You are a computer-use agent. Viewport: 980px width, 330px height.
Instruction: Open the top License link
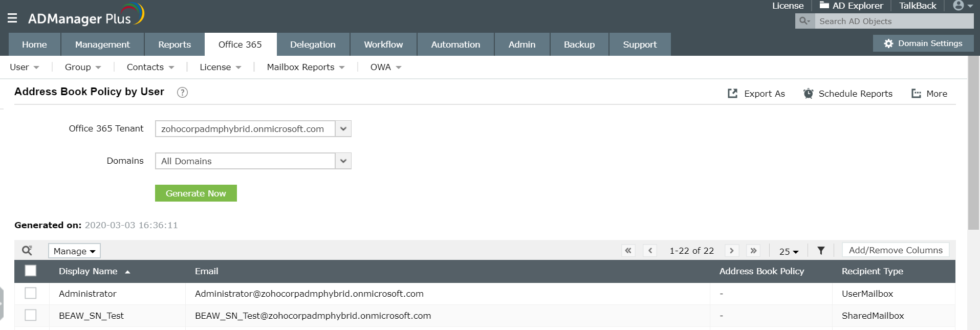coord(788,6)
